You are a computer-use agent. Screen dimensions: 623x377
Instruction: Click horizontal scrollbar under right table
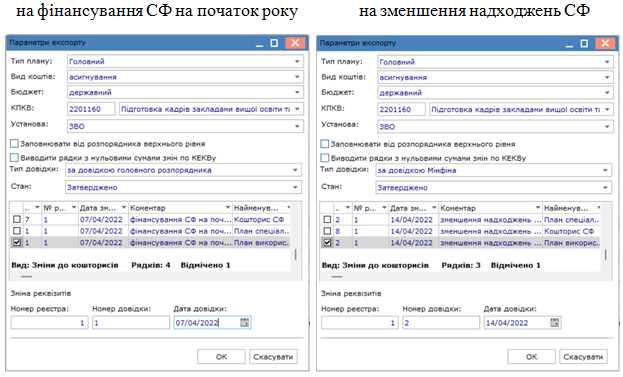[x=337, y=276]
